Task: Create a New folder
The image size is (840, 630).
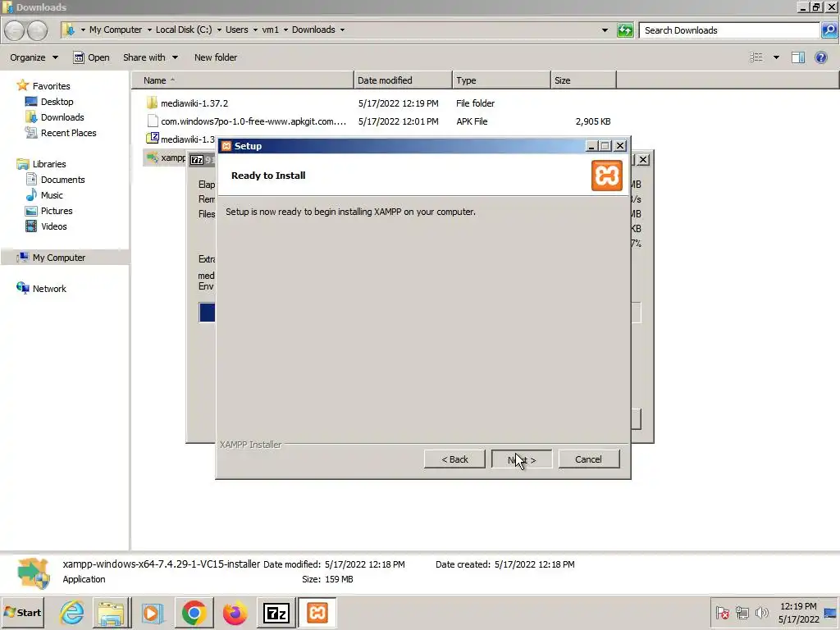Action: pos(216,57)
